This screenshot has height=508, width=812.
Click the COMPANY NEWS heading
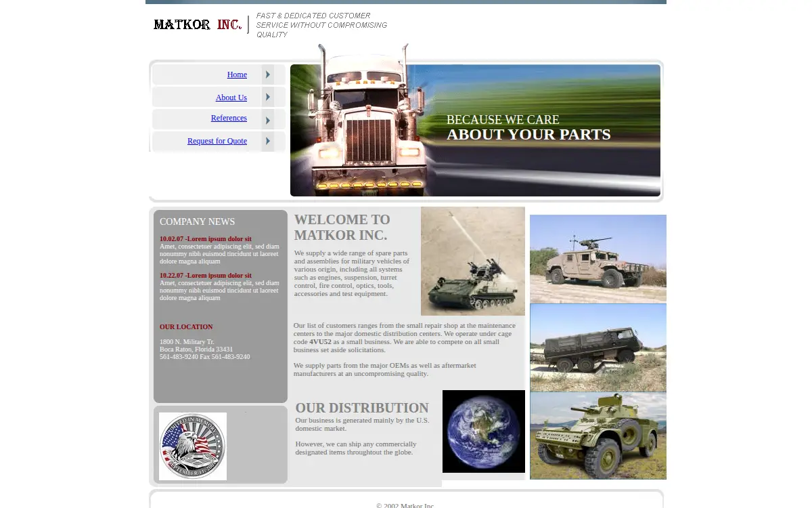click(x=198, y=221)
